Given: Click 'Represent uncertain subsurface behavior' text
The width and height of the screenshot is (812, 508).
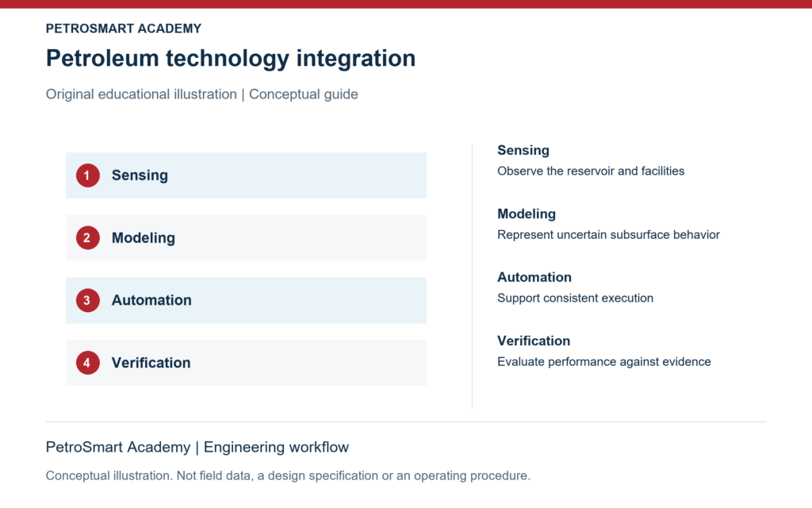Looking at the screenshot, I should coord(608,235).
